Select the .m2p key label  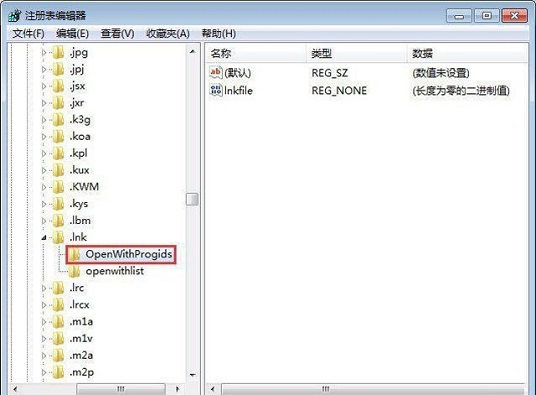[81, 372]
